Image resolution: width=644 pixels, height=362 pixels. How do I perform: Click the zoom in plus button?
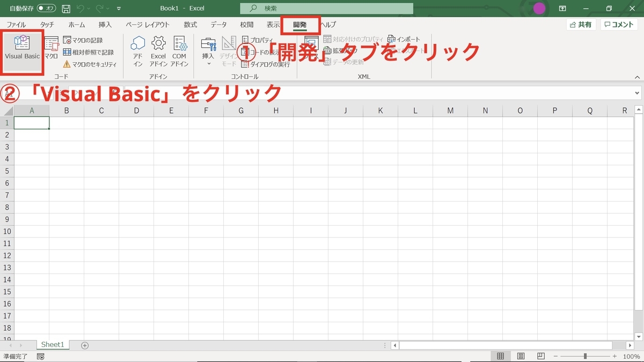click(x=616, y=357)
